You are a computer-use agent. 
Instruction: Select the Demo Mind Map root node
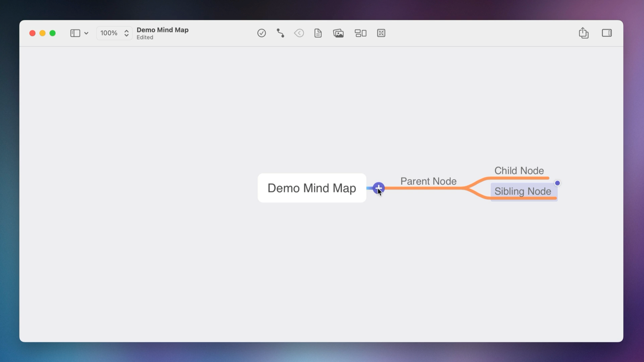click(312, 188)
